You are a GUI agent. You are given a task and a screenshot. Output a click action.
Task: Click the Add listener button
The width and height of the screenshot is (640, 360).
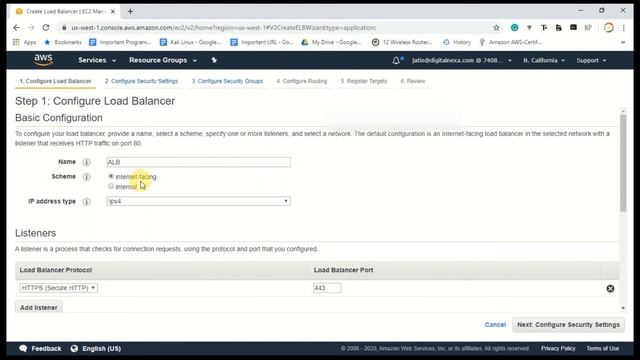pyautogui.click(x=39, y=307)
